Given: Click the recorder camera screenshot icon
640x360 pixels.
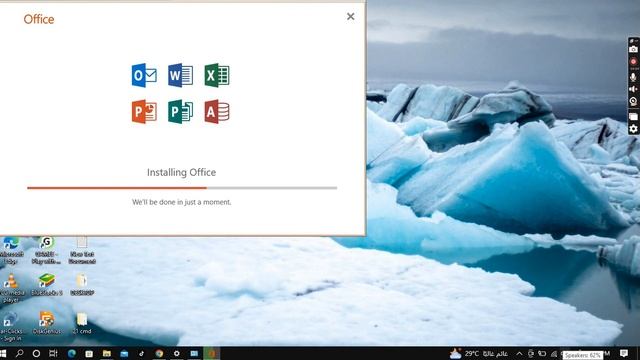Looking at the screenshot, I should click(x=633, y=49).
